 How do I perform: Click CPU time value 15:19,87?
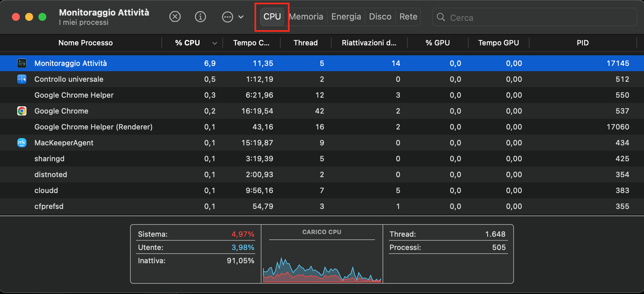[257, 143]
